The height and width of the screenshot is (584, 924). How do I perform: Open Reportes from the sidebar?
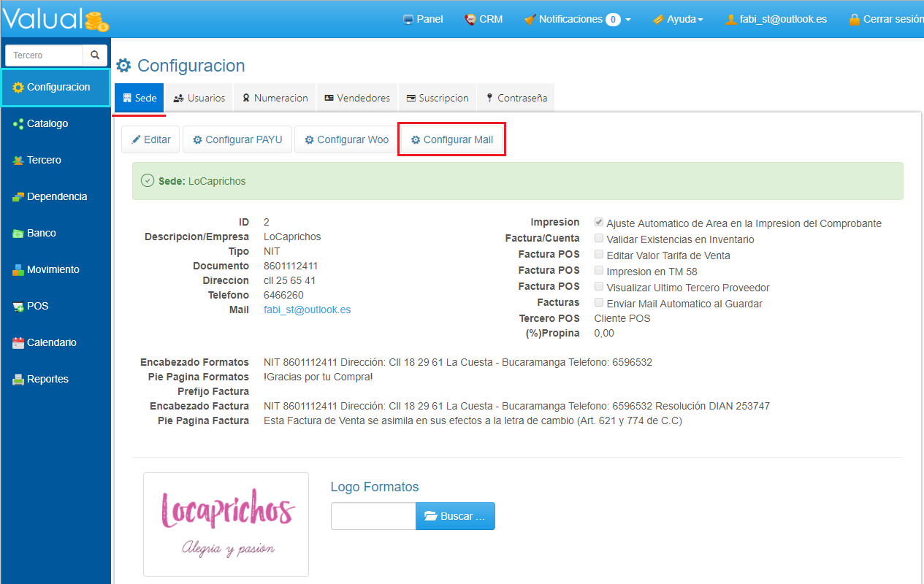pos(47,379)
